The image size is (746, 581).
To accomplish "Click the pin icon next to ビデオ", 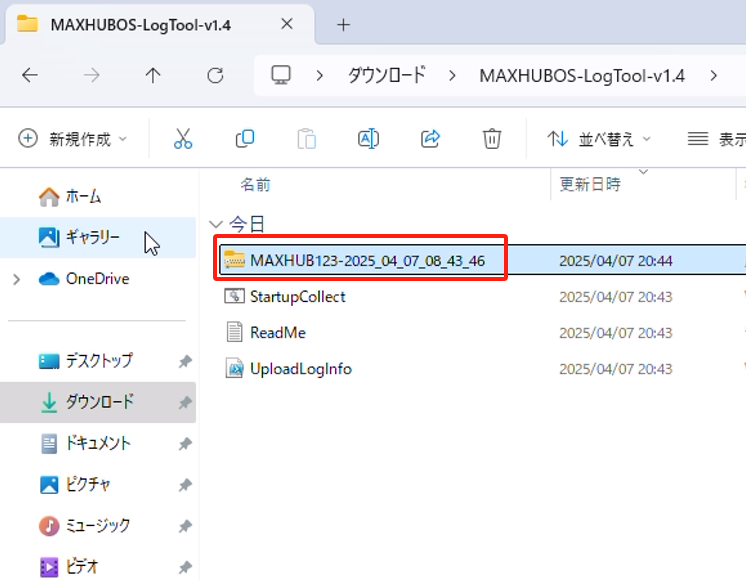I will point(185,567).
